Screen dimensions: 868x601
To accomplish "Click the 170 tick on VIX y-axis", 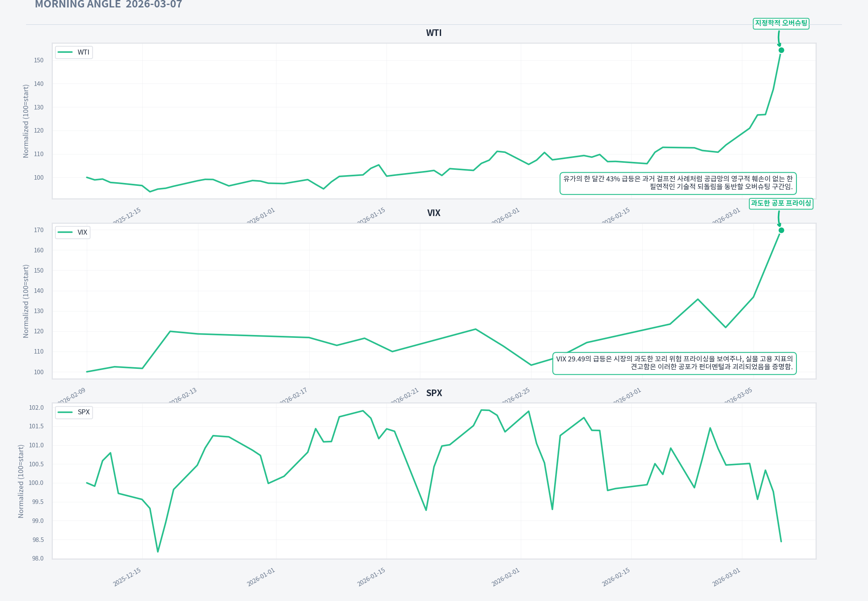I will (38, 230).
